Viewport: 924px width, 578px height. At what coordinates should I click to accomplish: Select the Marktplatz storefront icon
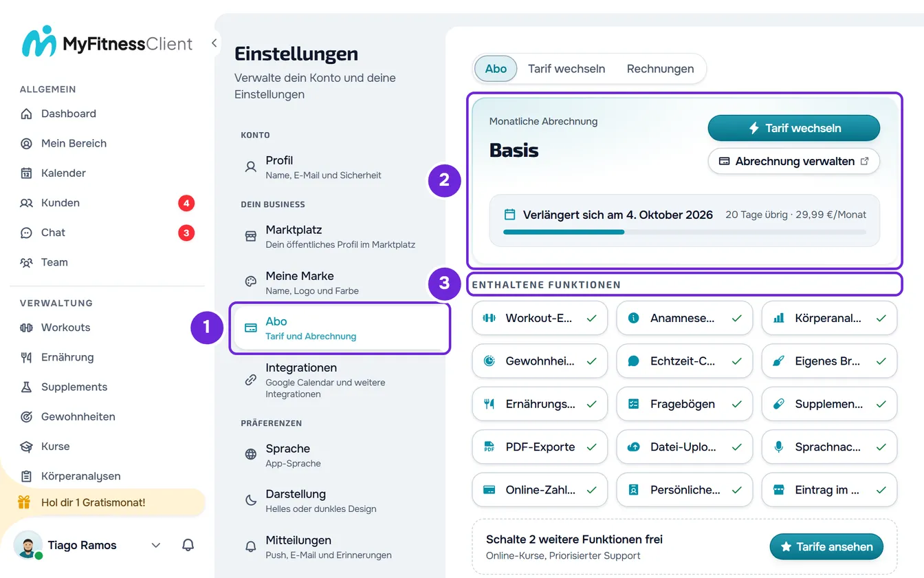251,236
